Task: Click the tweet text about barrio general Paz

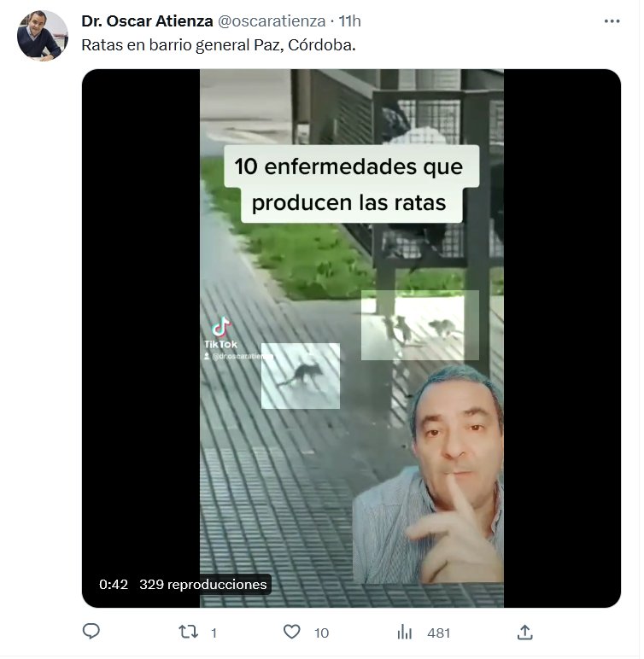Action: click(x=220, y=45)
